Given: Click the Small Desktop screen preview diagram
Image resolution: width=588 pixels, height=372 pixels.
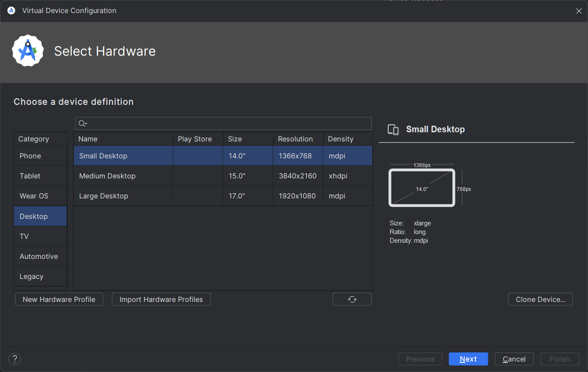Looking at the screenshot, I should pos(422,188).
